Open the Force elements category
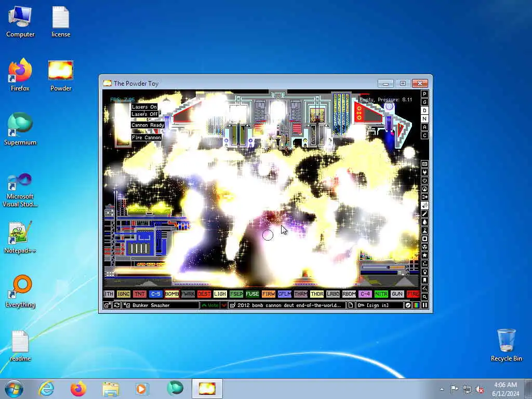Viewport: 532px width, 399px height. [424, 197]
